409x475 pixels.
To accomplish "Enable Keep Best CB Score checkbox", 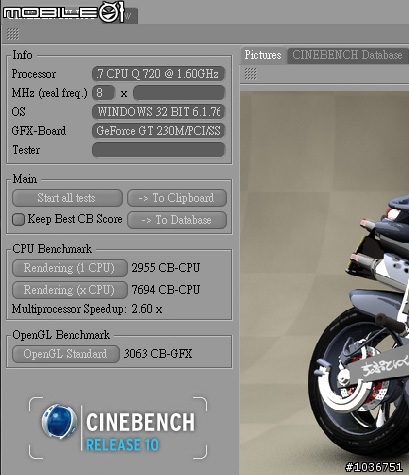I will coord(18,219).
